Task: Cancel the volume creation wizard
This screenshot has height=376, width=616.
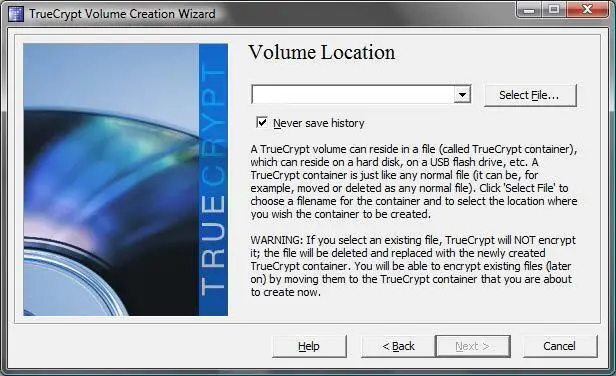Action: [x=559, y=346]
